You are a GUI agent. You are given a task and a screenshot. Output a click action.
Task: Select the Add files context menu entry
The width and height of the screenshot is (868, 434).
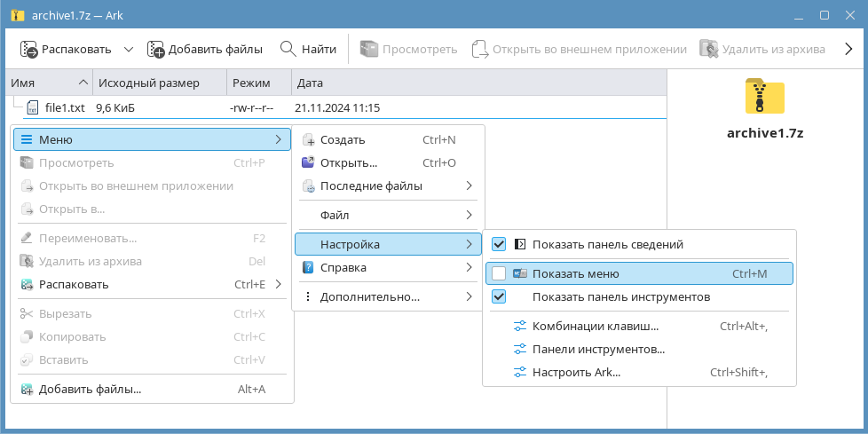coord(89,389)
